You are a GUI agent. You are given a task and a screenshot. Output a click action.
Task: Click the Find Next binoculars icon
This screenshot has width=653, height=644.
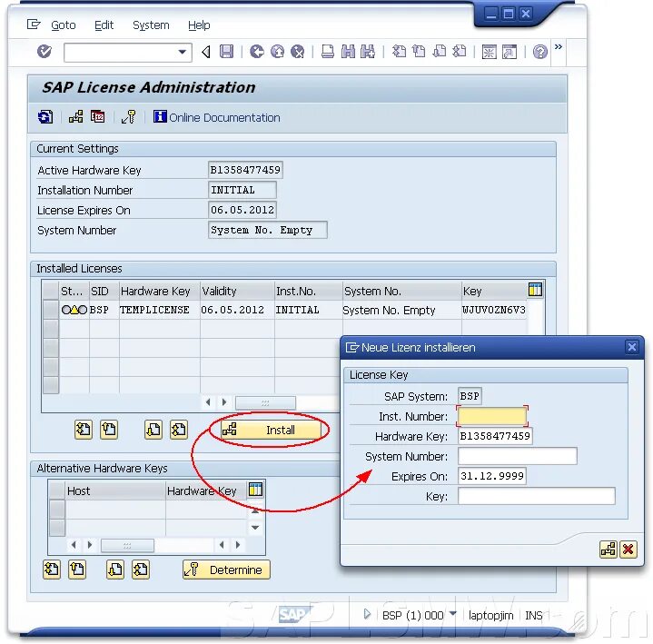tap(368, 52)
